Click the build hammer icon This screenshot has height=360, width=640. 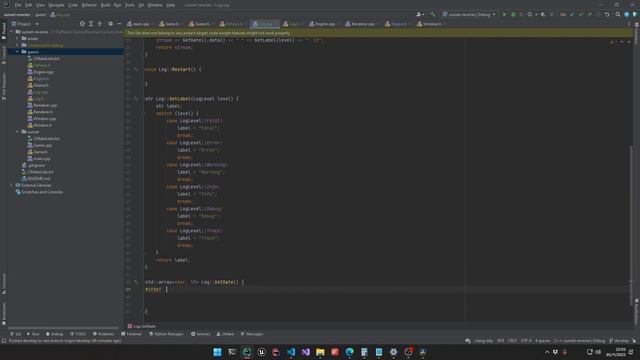click(x=433, y=14)
